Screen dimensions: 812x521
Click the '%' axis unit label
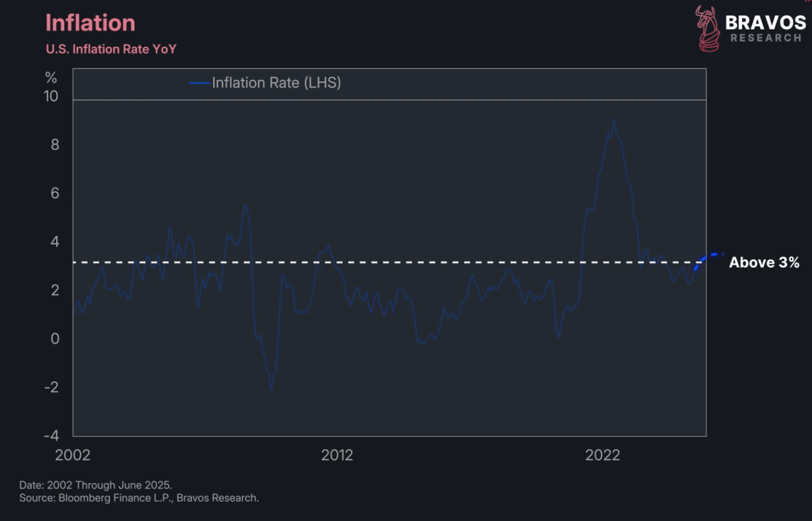51,78
